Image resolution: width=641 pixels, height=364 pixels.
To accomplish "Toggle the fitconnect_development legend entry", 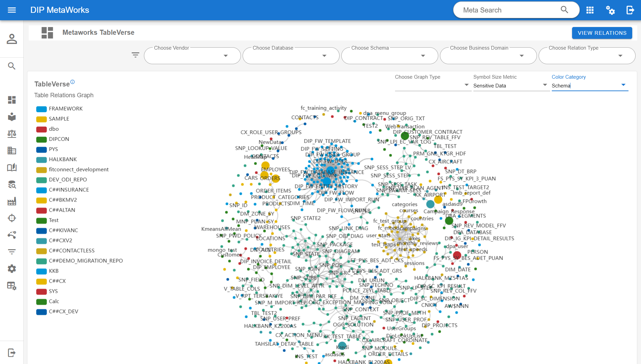I will tap(72, 170).
